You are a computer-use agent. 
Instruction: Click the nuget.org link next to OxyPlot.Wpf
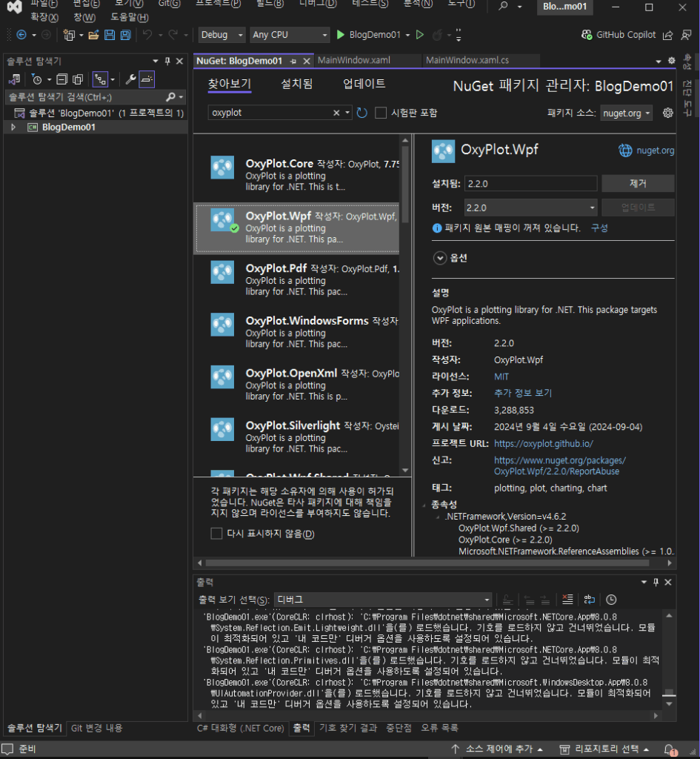pyautogui.click(x=655, y=150)
